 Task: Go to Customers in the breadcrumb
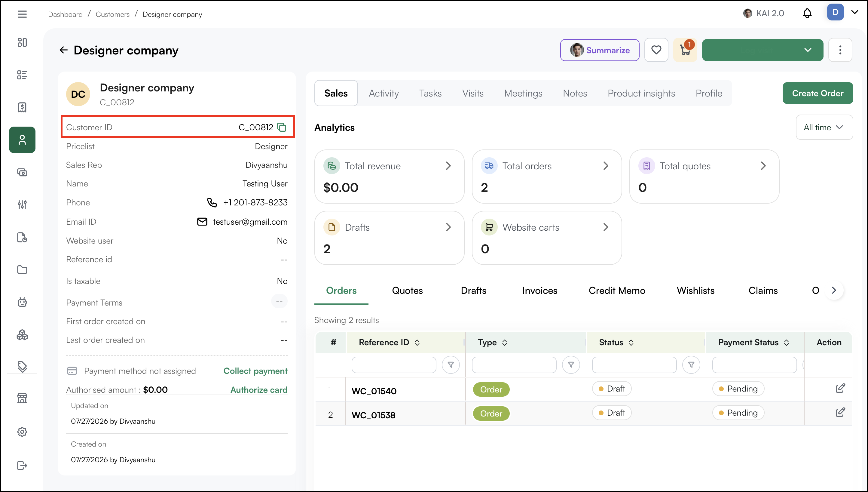coord(112,14)
